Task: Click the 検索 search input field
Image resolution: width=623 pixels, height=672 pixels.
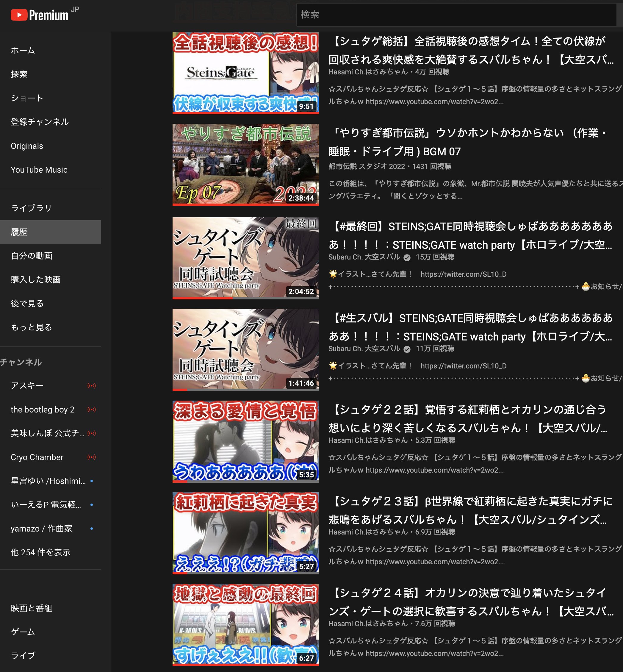Action: click(x=456, y=15)
